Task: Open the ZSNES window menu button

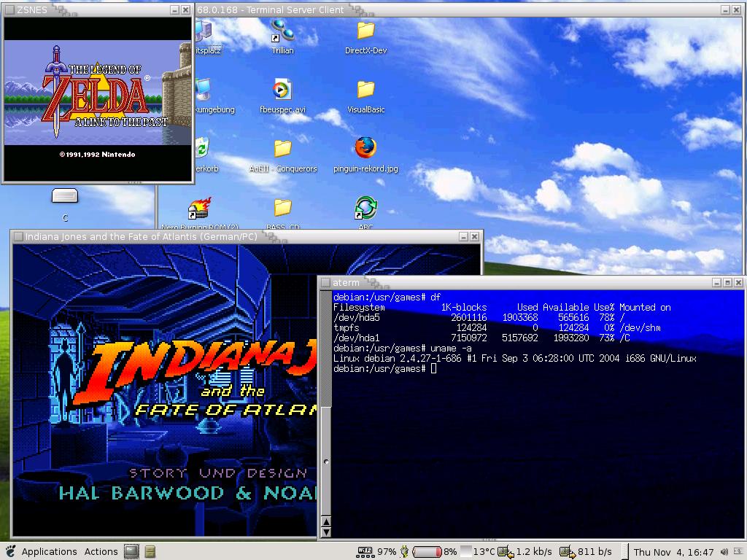Action: click(9, 9)
